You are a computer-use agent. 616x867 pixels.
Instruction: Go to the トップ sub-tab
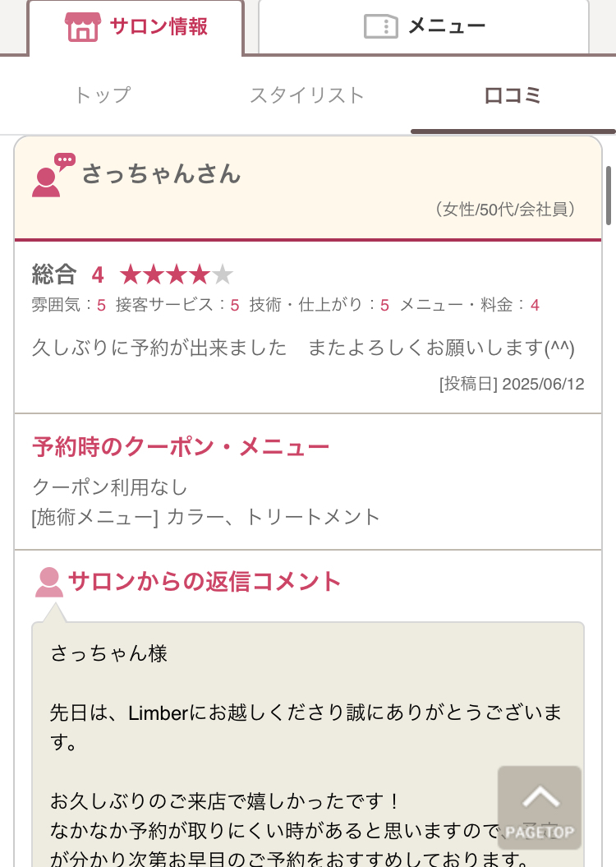[102, 95]
